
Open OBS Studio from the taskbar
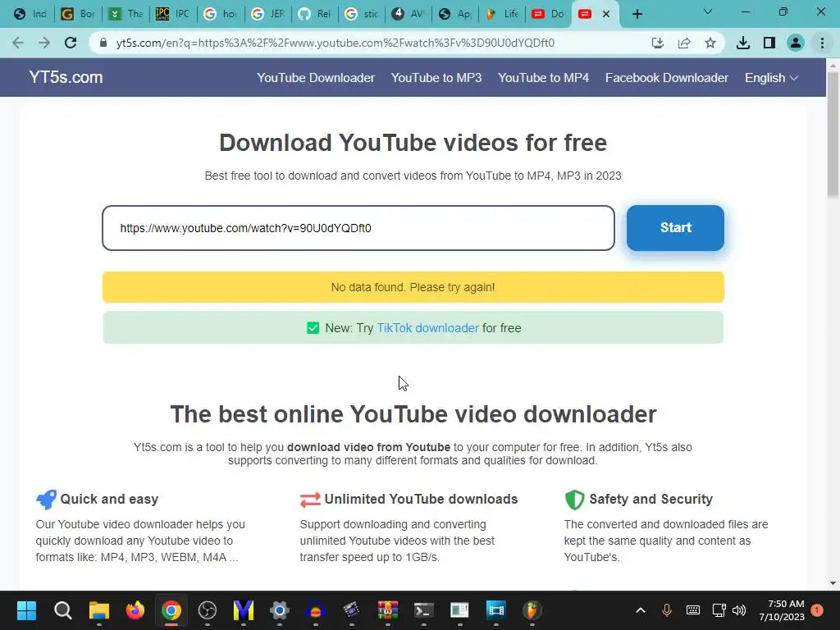click(x=208, y=610)
